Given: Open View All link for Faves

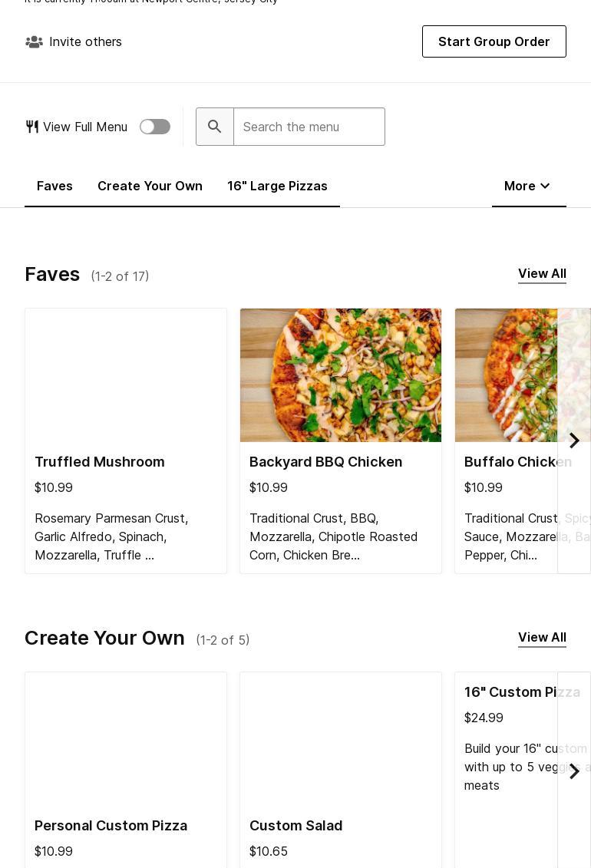Looking at the screenshot, I should coord(542,274).
